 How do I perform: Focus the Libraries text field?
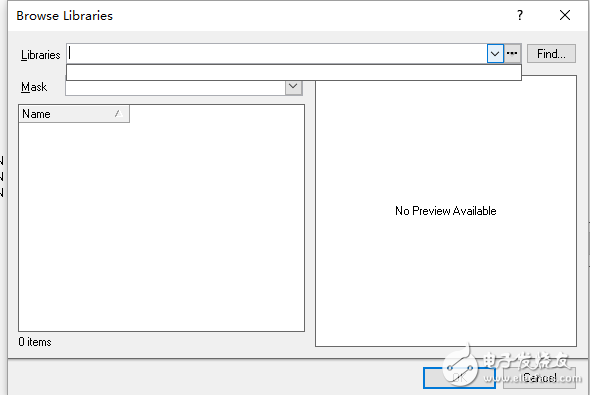tap(277, 54)
